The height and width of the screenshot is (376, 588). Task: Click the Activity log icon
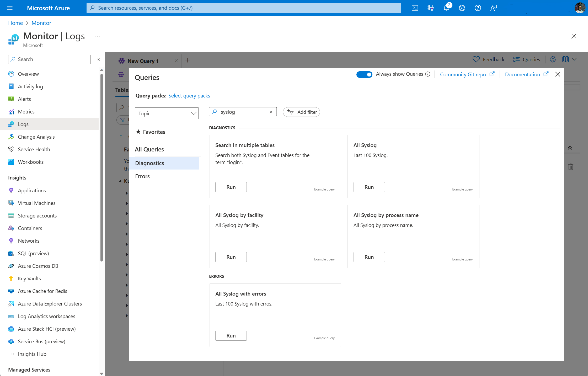(x=11, y=86)
